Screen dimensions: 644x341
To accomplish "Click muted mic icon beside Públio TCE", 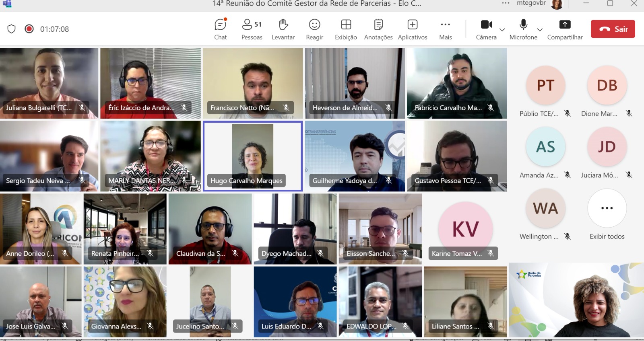I will pos(568,113).
